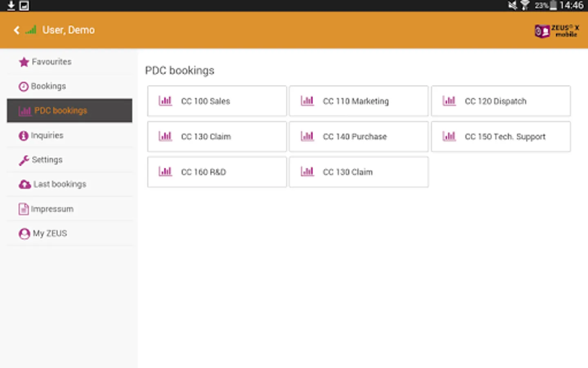This screenshot has width=588, height=368.
Task: Click the Bookings clock icon
Action: 24,86
